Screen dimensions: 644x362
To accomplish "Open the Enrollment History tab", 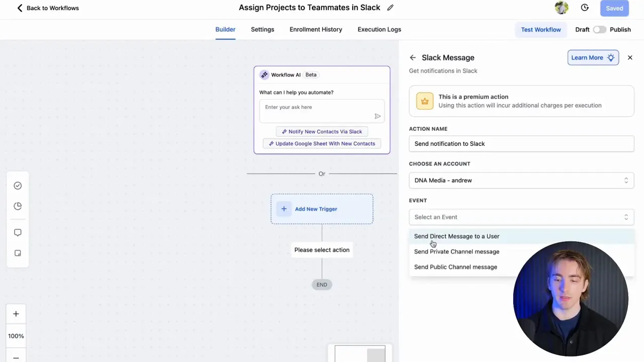I will [x=316, y=30].
